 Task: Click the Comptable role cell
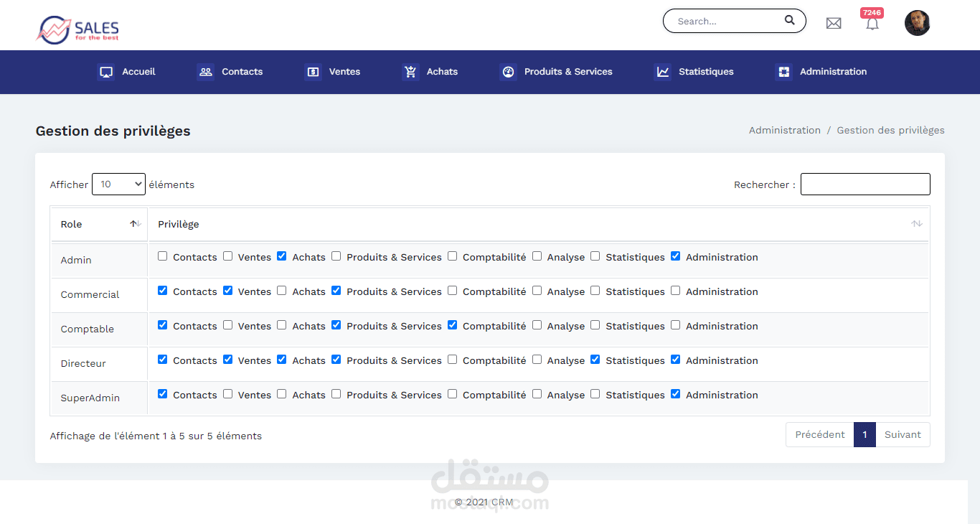[x=99, y=329]
